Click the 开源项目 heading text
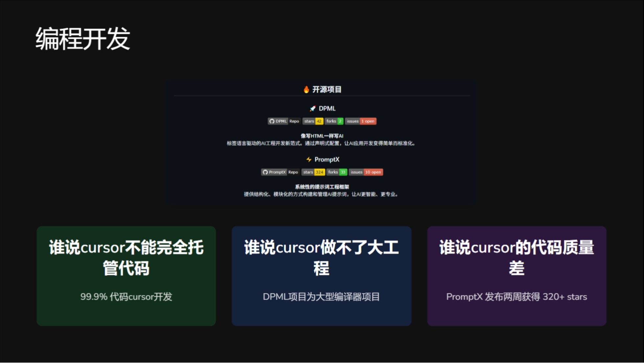The image size is (644, 363). pos(327,89)
